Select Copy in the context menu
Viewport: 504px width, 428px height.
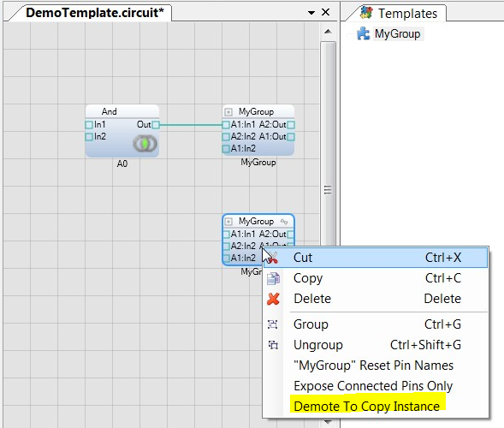coord(376,278)
